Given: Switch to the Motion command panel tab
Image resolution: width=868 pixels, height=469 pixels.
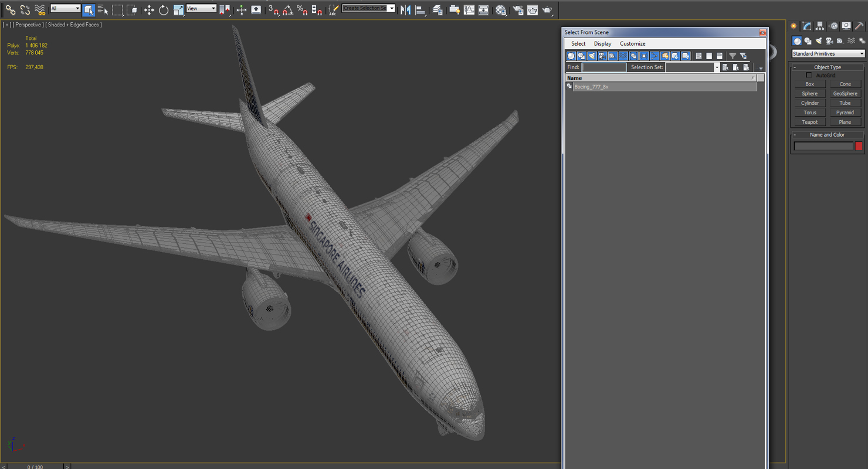Looking at the screenshot, I should [833, 26].
